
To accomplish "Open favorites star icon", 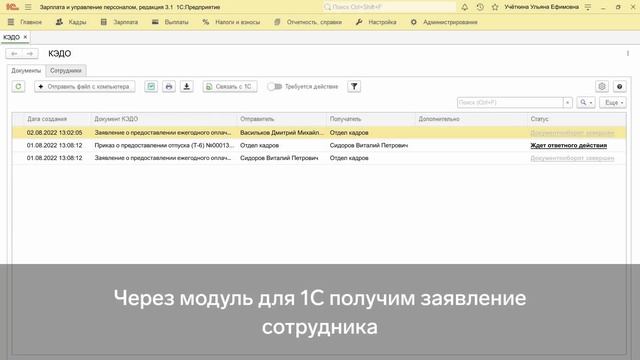I will [495, 7].
